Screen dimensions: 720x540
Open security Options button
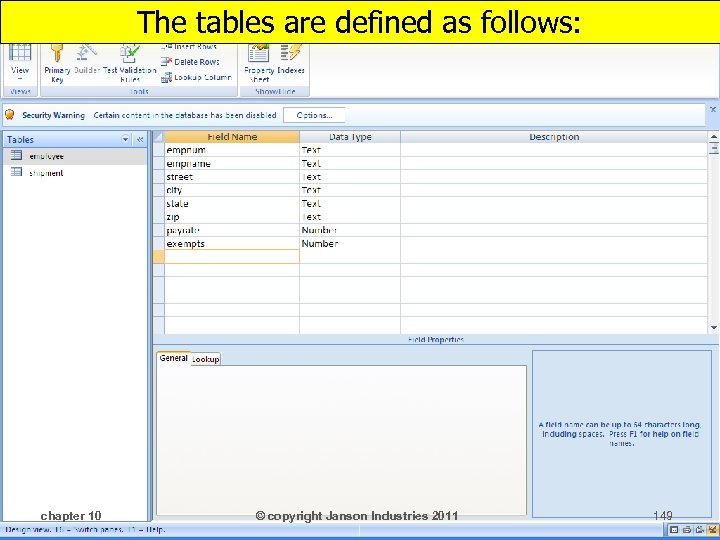pyautogui.click(x=314, y=115)
